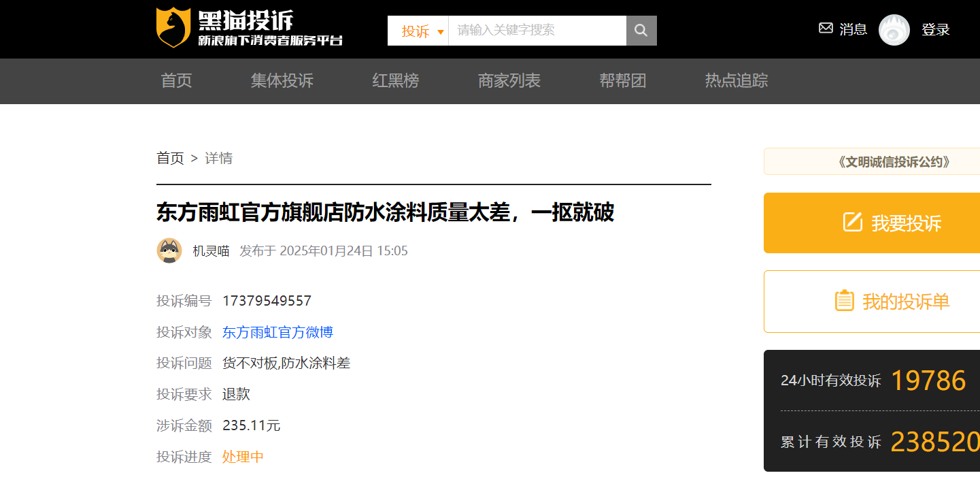
Task: Click pencil icon on 我要投诉
Action: point(852,222)
